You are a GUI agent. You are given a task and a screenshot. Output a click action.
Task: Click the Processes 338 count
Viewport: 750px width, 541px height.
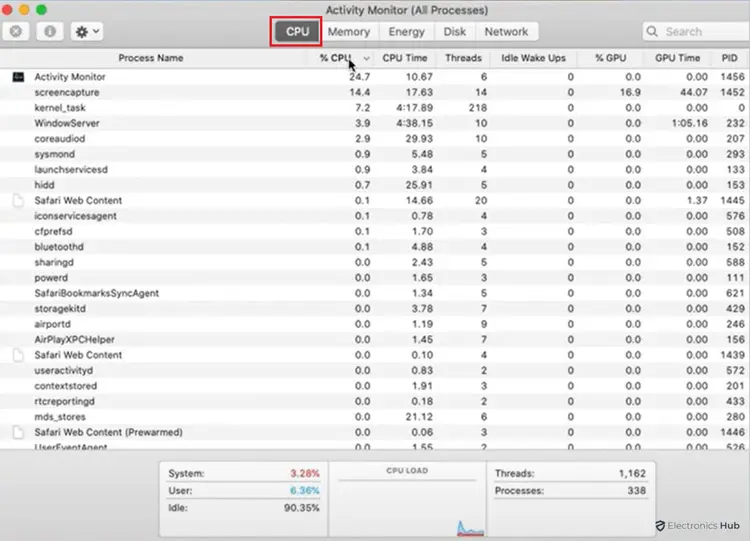(x=637, y=490)
